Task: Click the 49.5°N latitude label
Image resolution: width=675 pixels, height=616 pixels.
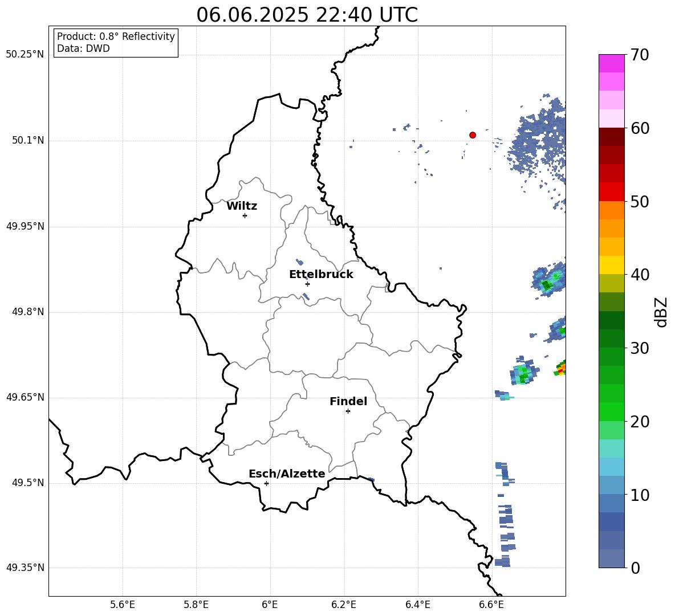Action: click(x=28, y=483)
